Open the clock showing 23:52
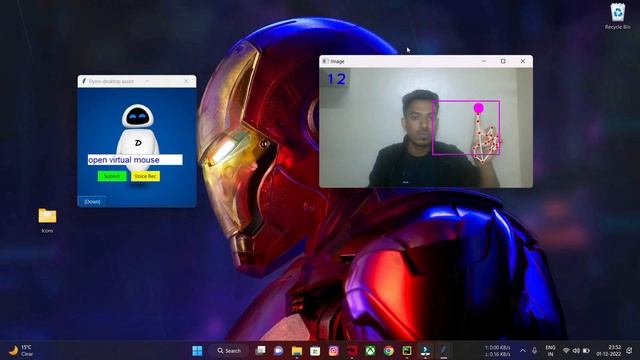The width and height of the screenshot is (640, 360). (609, 351)
